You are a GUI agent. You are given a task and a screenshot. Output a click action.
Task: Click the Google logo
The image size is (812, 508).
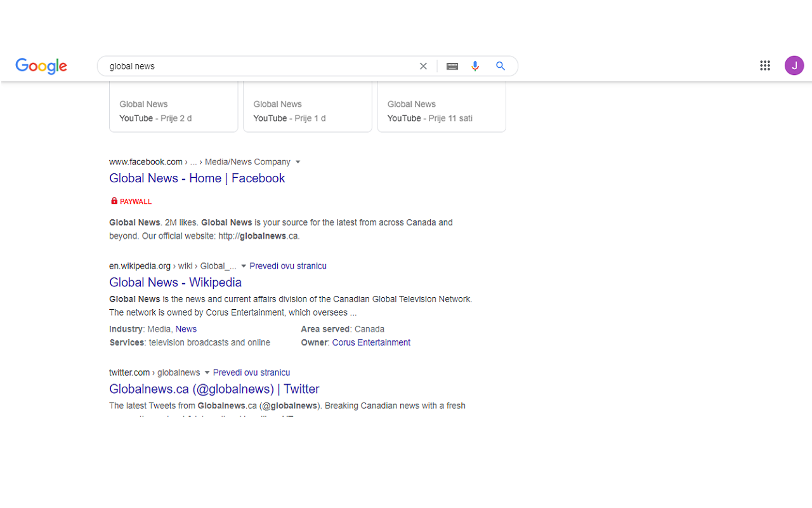(41, 66)
